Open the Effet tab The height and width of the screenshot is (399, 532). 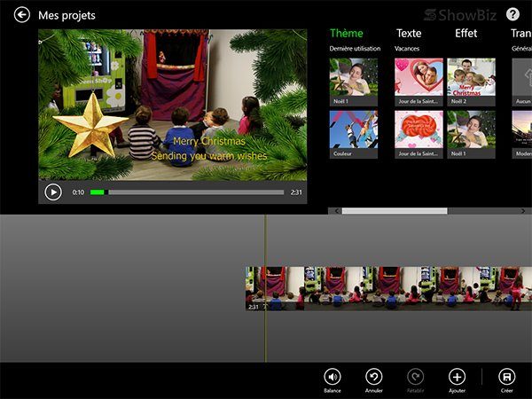click(x=465, y=34)
